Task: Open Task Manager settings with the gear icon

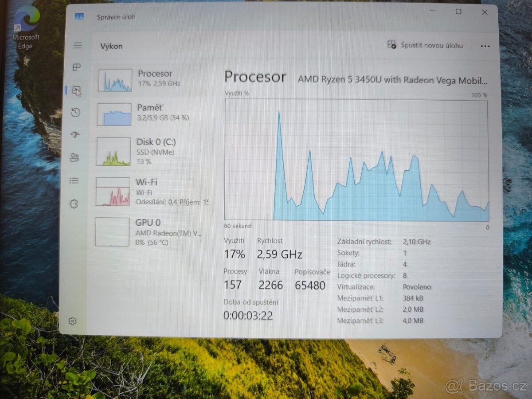Action: pyautogui.click(x=73, y=321)
